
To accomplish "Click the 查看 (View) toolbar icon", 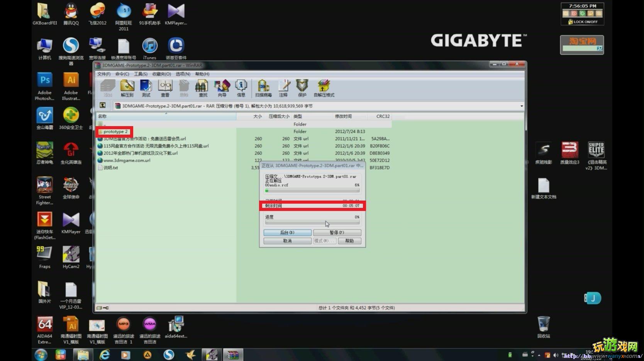I will tap(165, 88).
